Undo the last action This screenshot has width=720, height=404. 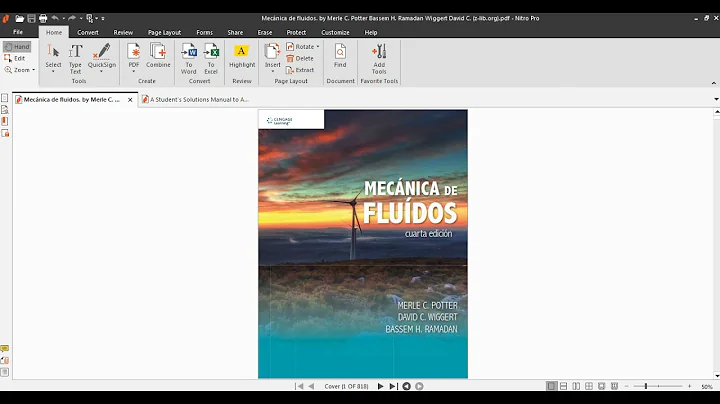[55, 18]
